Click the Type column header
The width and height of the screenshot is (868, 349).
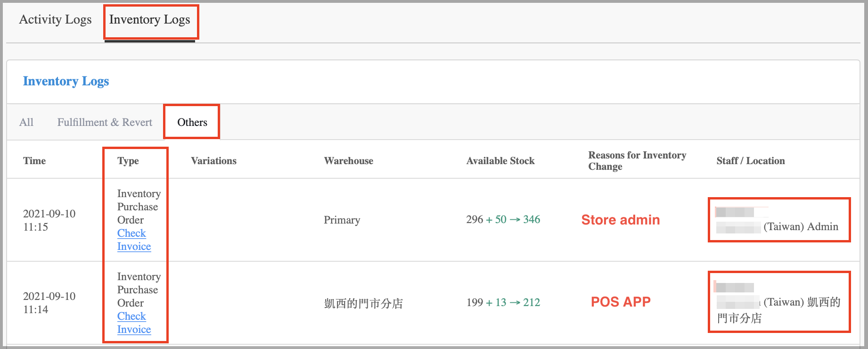click(128, 161)
